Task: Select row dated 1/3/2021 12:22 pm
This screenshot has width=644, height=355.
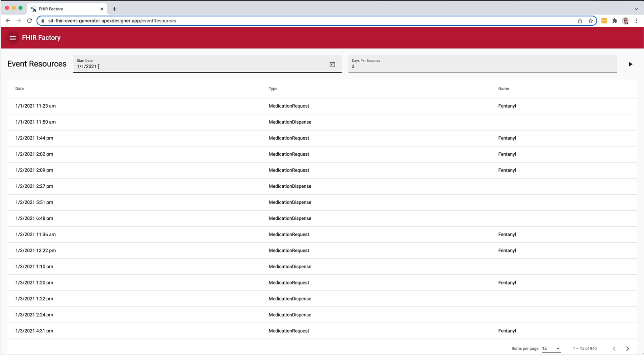Action: [322, 250]
